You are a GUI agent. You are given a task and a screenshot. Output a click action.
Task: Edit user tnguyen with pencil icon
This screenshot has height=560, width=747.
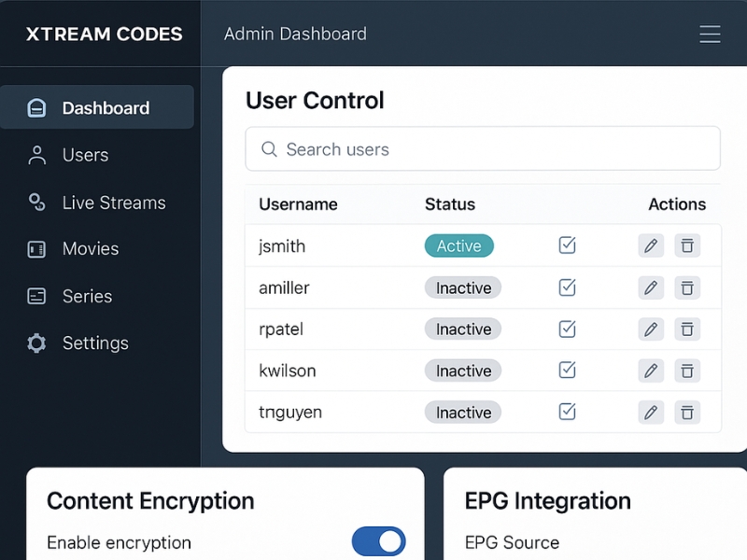coord(651,413)
